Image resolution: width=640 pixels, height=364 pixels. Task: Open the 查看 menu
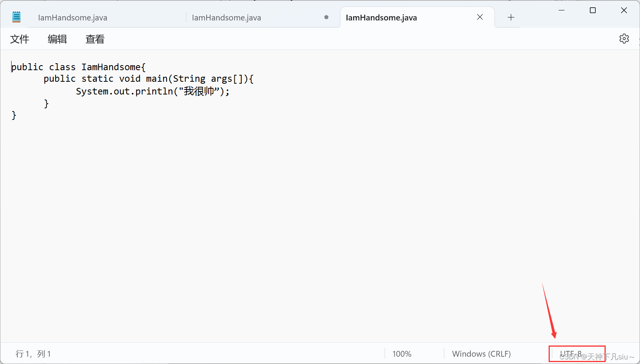[x=95, y=39]
